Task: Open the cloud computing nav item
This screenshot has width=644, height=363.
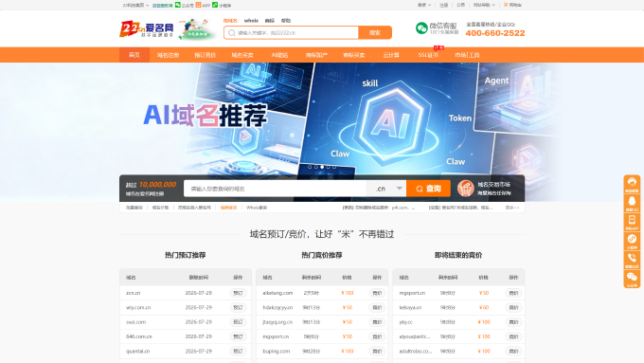Action: click(x=391, y=55)
